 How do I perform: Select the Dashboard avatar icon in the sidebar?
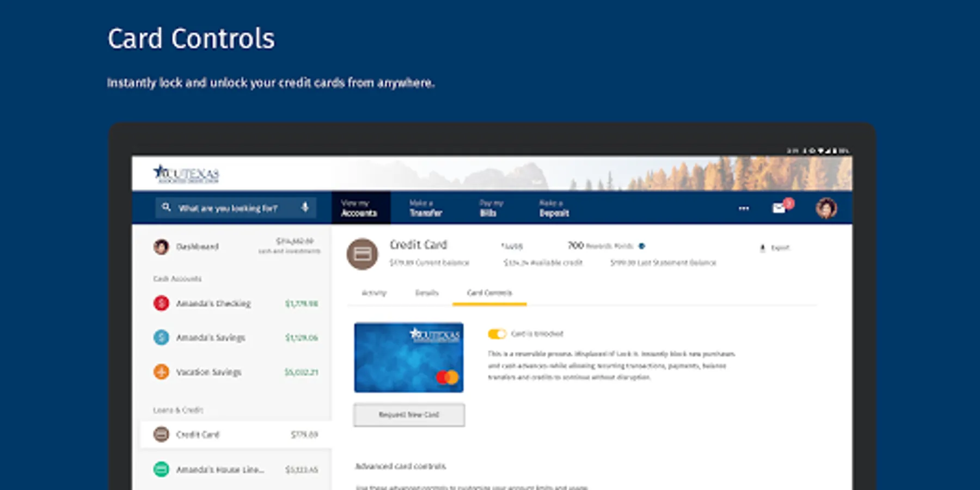(x=161, y=247)
